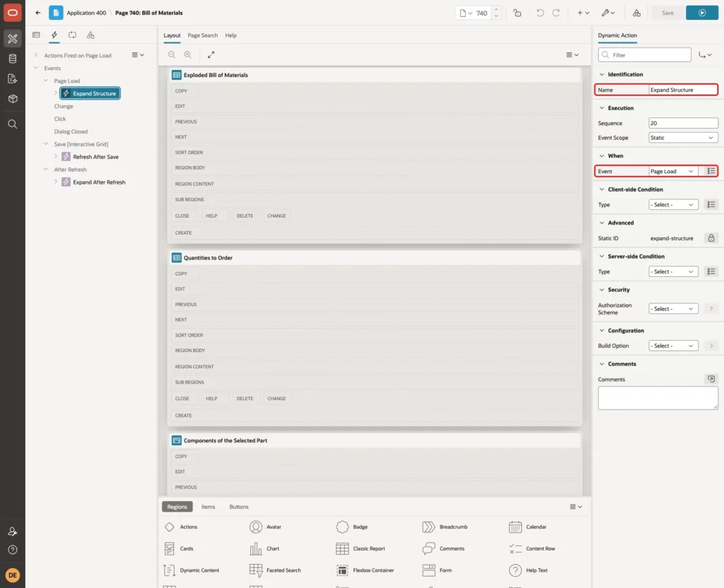The width and height of the screenshot is (724, 588).
Task: Click the Name input field
Action: click(683, 90)
